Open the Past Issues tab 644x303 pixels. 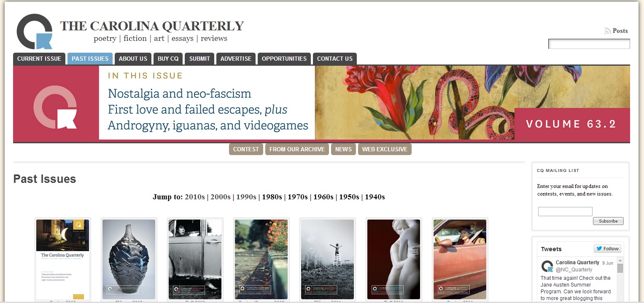coord(90,59)
